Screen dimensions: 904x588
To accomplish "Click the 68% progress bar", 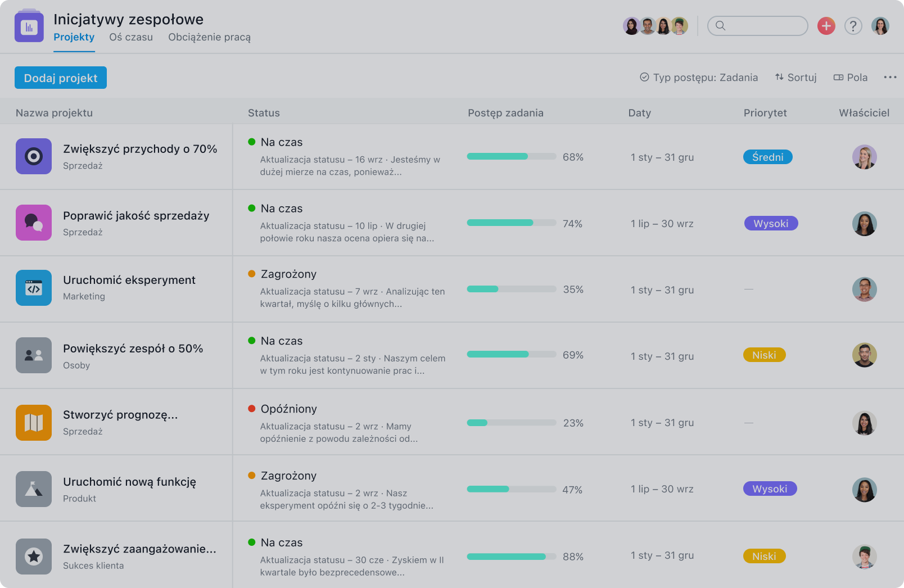I will click(510, 156).
